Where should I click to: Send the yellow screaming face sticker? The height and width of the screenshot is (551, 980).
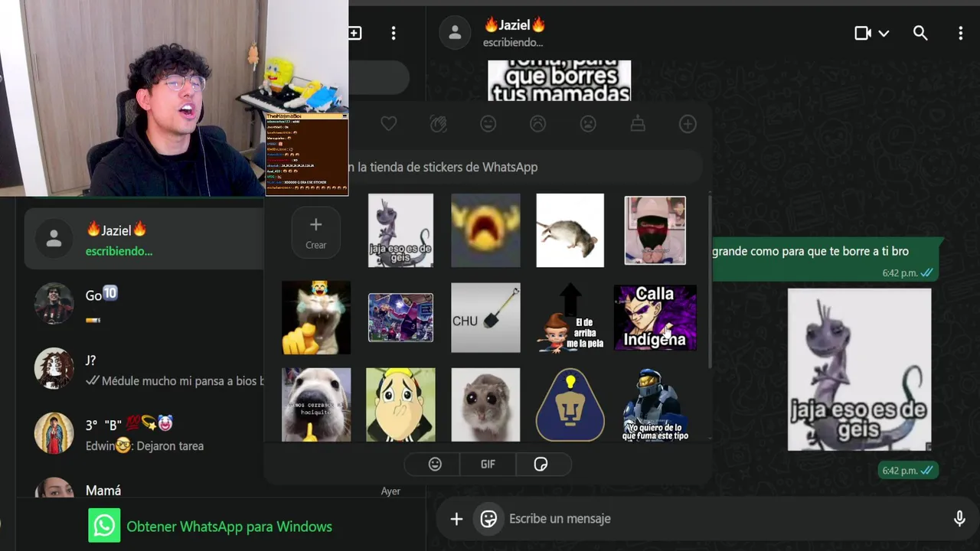point(485,230)
